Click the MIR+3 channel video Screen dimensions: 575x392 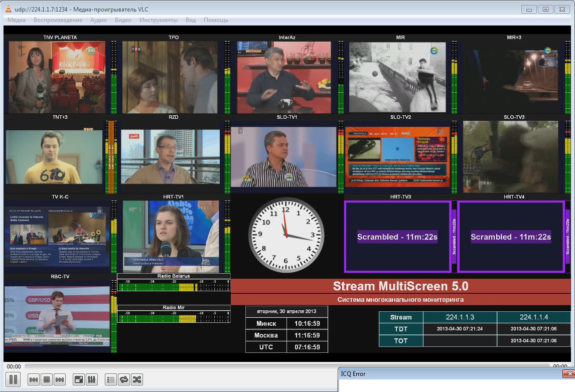[511, 77]
